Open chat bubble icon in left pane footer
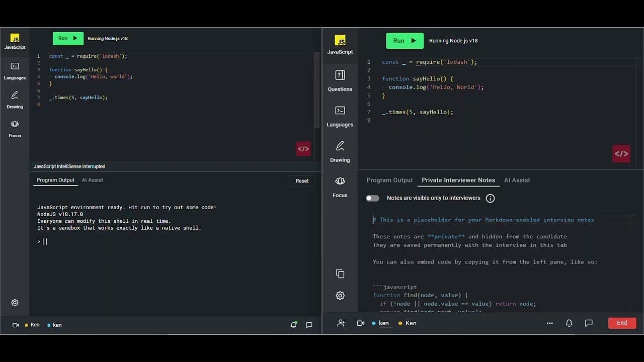 309,325
